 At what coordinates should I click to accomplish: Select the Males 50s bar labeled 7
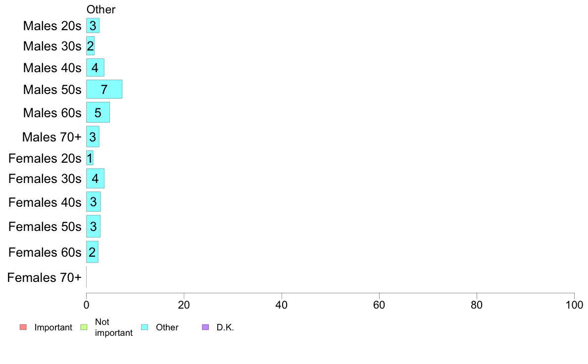(x=104, y=89)
